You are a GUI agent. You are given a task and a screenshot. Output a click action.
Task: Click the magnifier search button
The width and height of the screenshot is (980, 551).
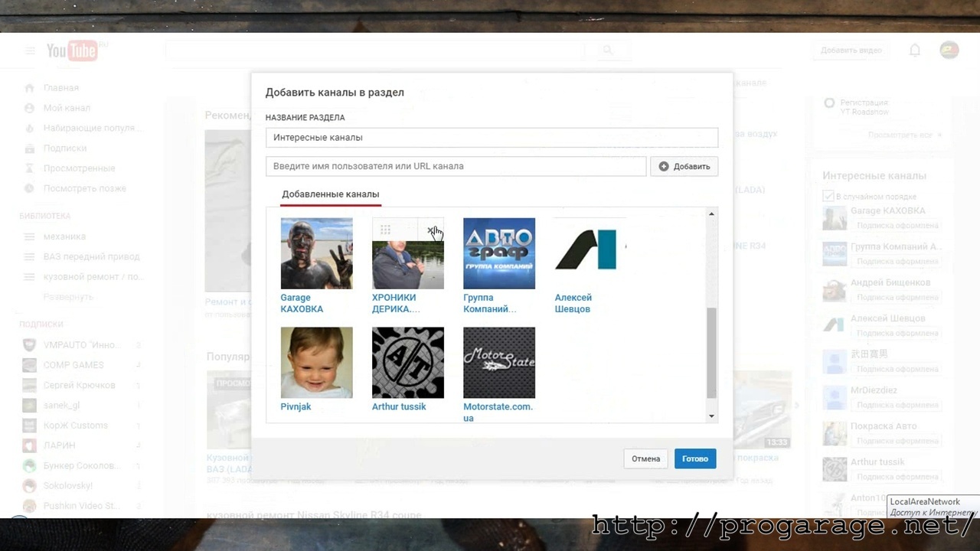608,51
